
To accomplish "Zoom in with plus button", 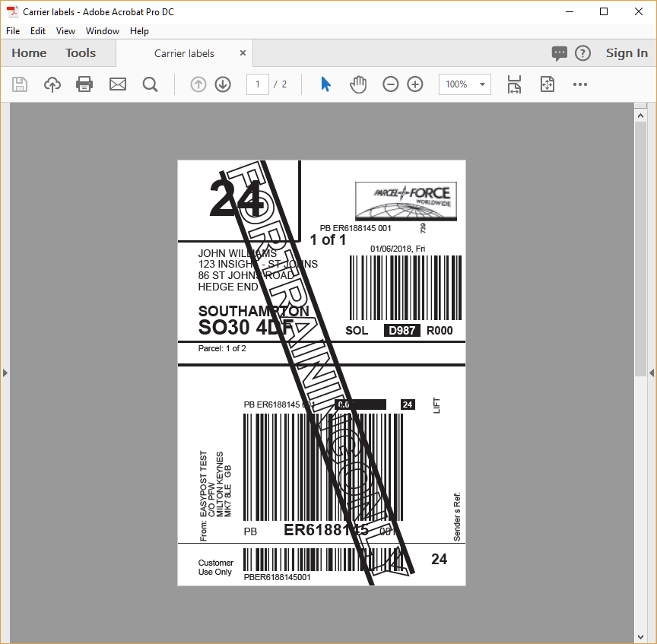I will click(415, 84).
